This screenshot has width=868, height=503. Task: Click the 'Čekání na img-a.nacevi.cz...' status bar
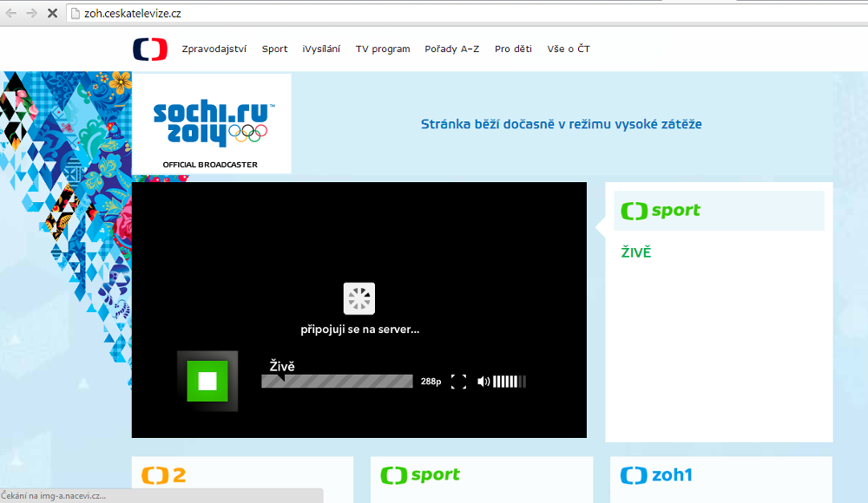(x=161, y=496)
